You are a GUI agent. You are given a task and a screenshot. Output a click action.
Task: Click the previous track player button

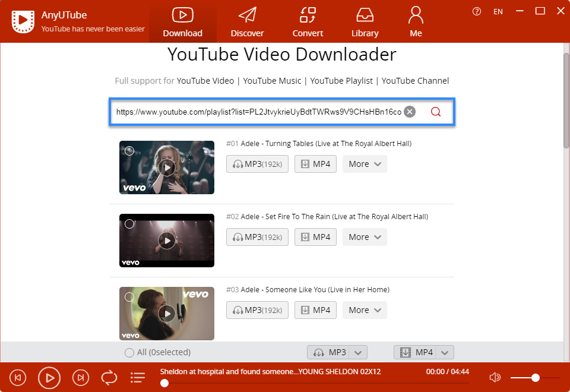(18, 378)
